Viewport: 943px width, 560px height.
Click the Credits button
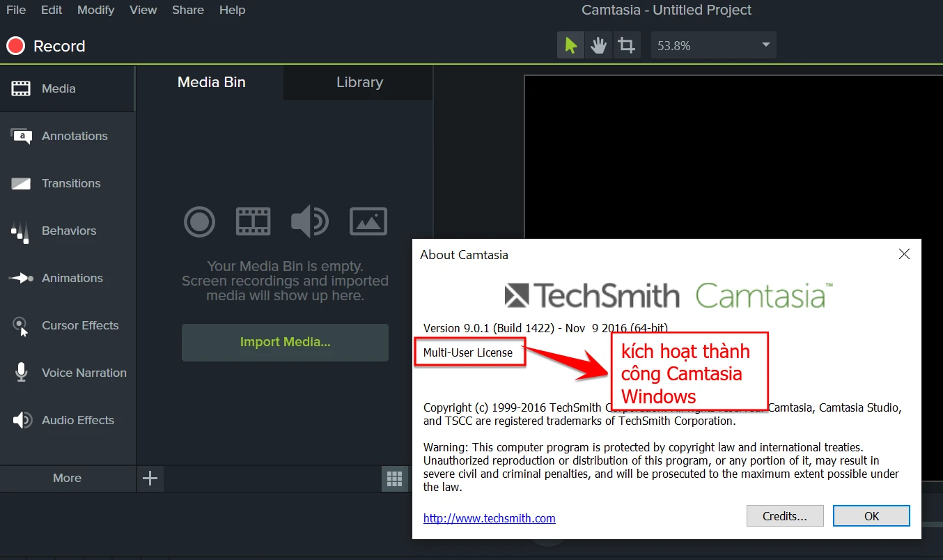[x=784, y=515]
